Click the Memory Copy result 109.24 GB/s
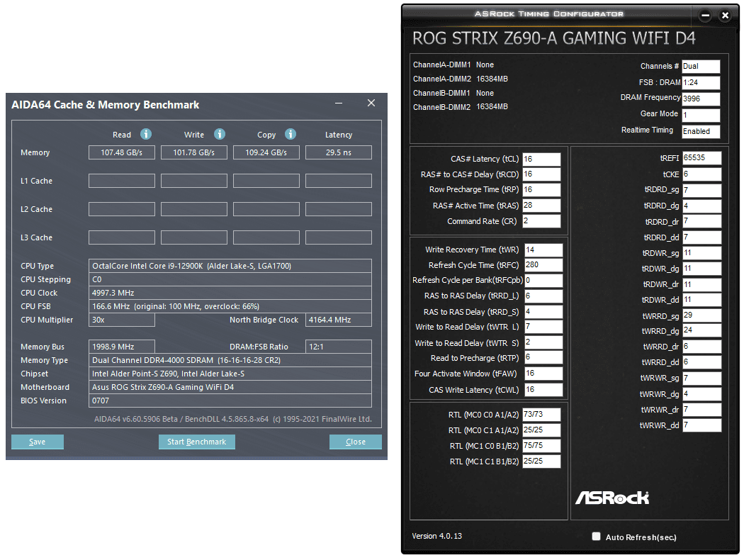This screenshot has height=560, width=744. click(x=266, y=152)
